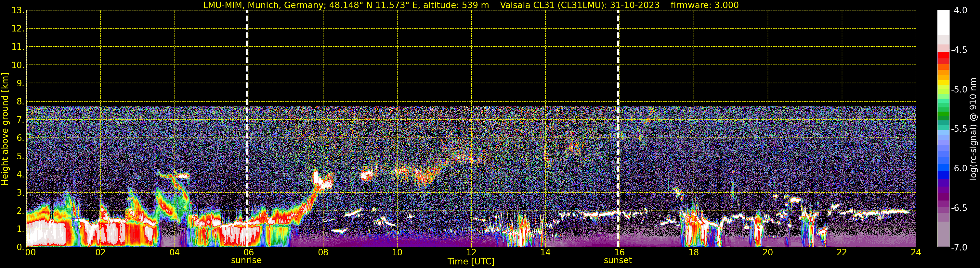The image size is (980, 268).
Task: Click the y-axis tick label '8.'
Action: click(20, 102)
